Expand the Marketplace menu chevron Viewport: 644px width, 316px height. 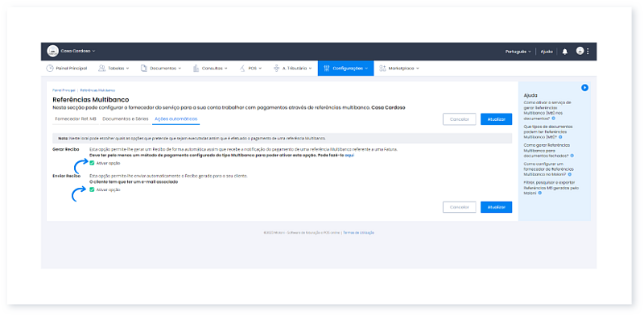[x=418, y=69]
